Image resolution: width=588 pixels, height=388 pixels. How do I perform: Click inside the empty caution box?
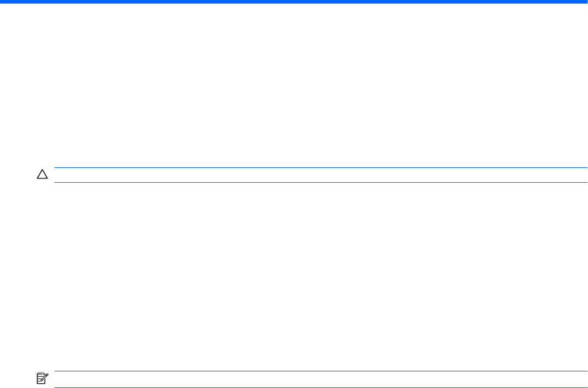tap(316, 175)
